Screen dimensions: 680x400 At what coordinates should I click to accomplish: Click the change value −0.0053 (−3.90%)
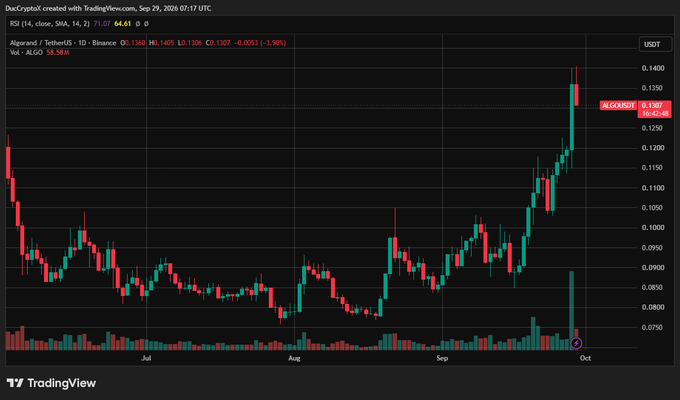(x=260, y=43)
